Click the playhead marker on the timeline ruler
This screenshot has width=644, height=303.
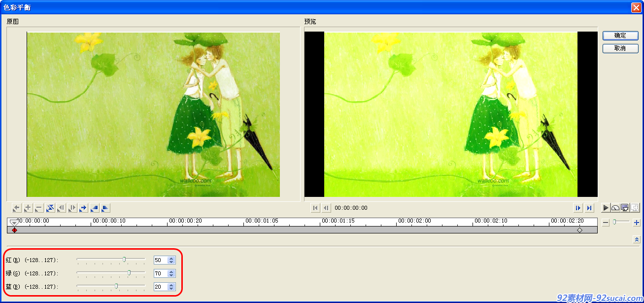[x=14, y=223]
